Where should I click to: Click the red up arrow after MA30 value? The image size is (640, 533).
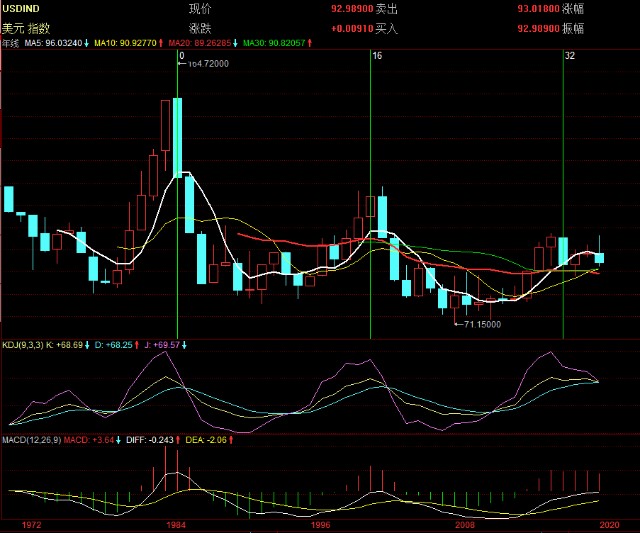(x=310, y=43)
